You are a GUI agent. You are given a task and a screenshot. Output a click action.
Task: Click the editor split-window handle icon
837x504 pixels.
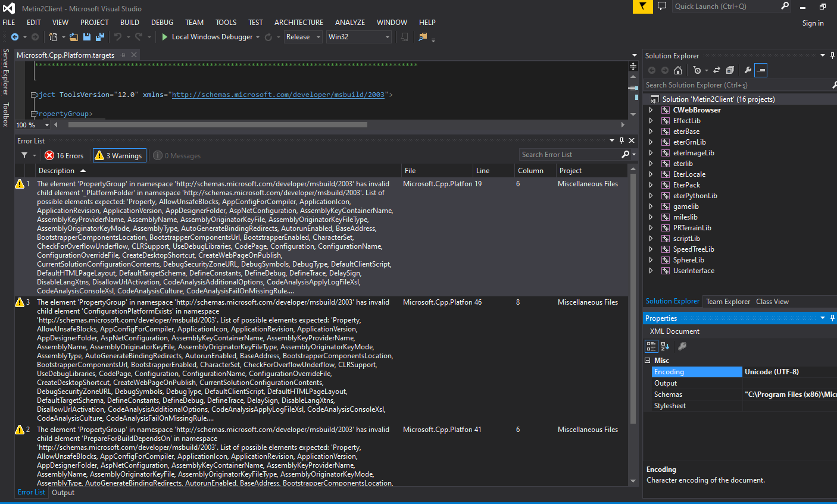click(x=633, y=66)
